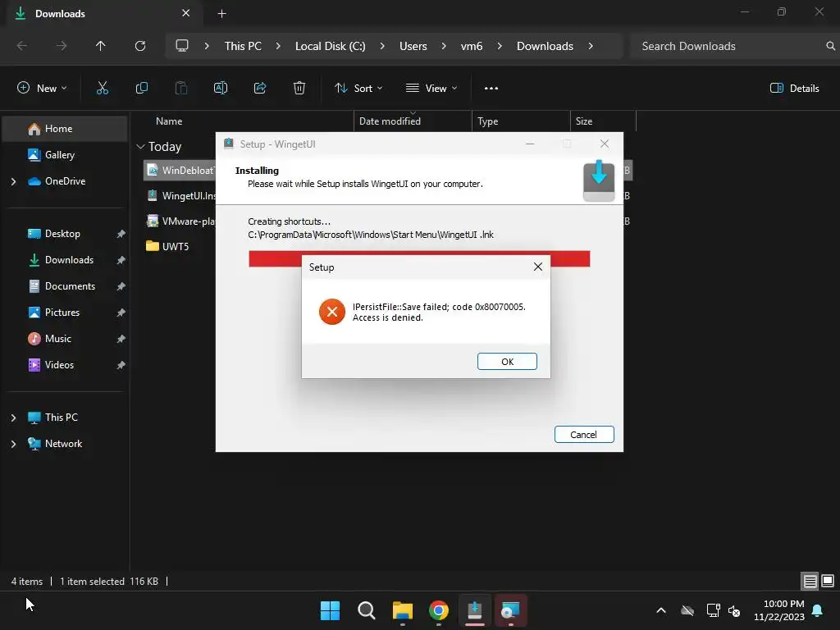The height and width of the screenshot is (630, 840).
Task: Select the Downloads tab
Action: point(104,14)
